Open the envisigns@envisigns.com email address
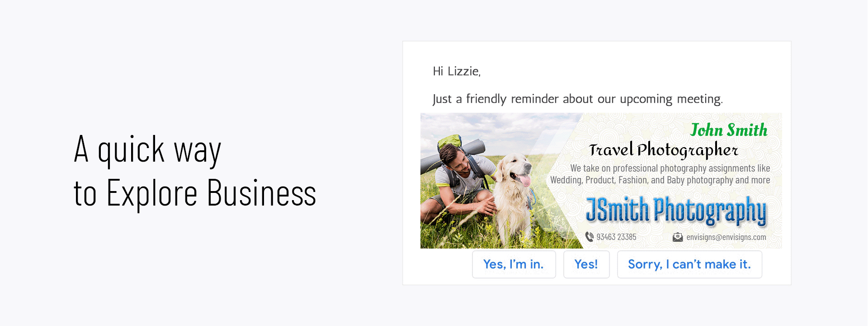The height and width of the screenshot is (326, 868). [x=726, y=237]
